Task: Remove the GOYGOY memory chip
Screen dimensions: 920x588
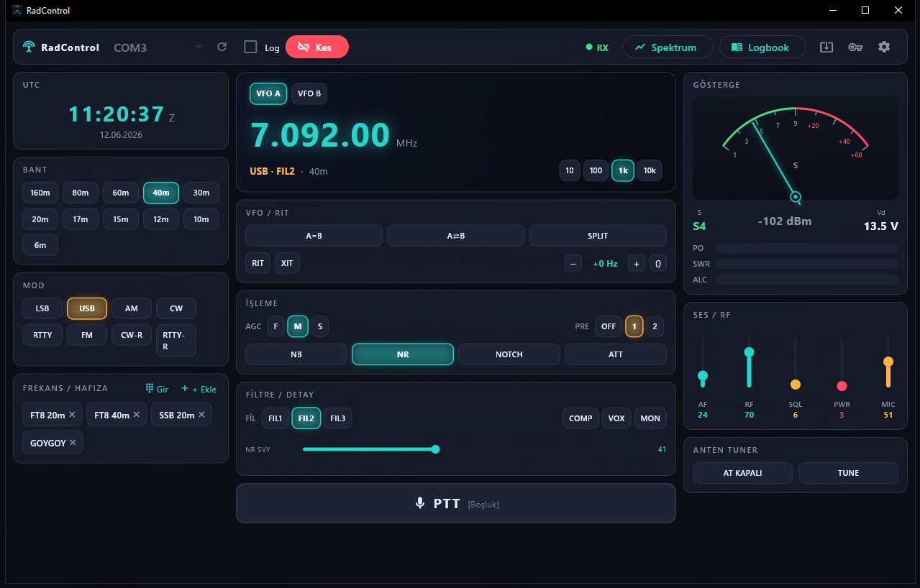Action: [x=73, y=443]
